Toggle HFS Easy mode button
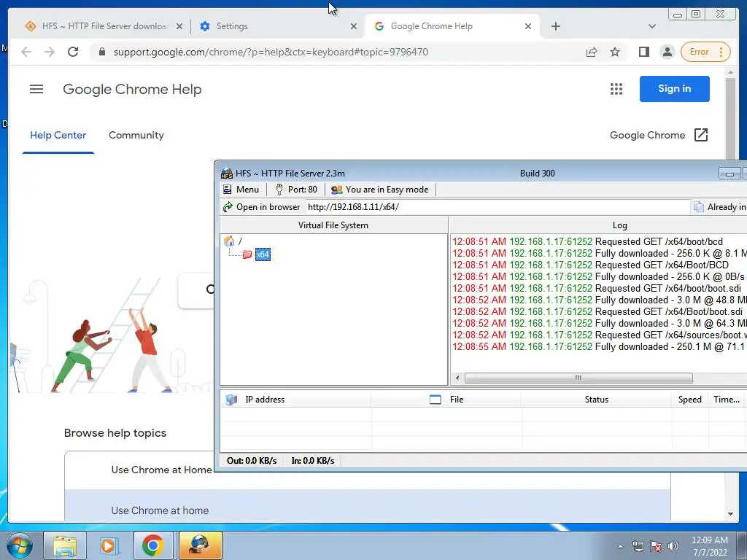The image size is (747, 560). tap(380, 190)
